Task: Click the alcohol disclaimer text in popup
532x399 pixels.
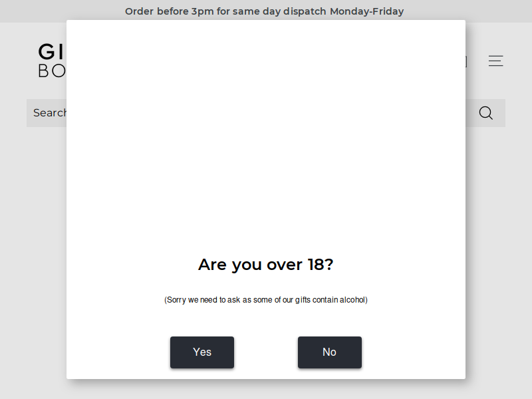Action: [x=266, y=300]
